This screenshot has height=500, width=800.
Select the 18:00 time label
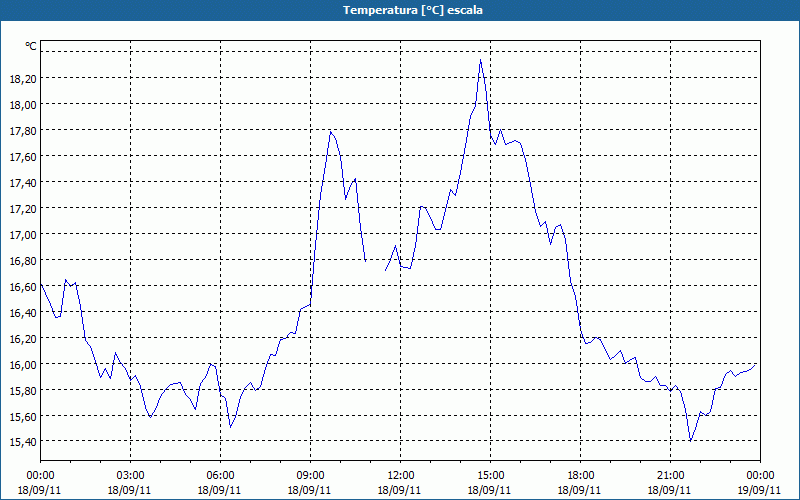[581, 476]
